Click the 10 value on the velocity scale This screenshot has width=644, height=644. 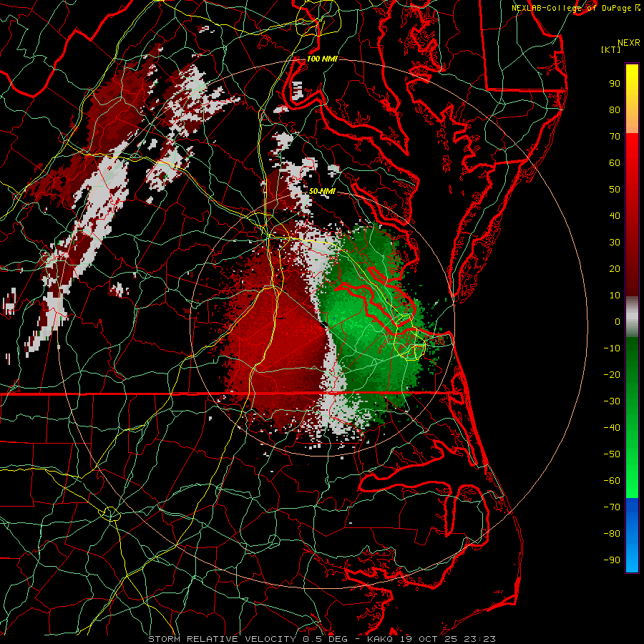[615, 296]
